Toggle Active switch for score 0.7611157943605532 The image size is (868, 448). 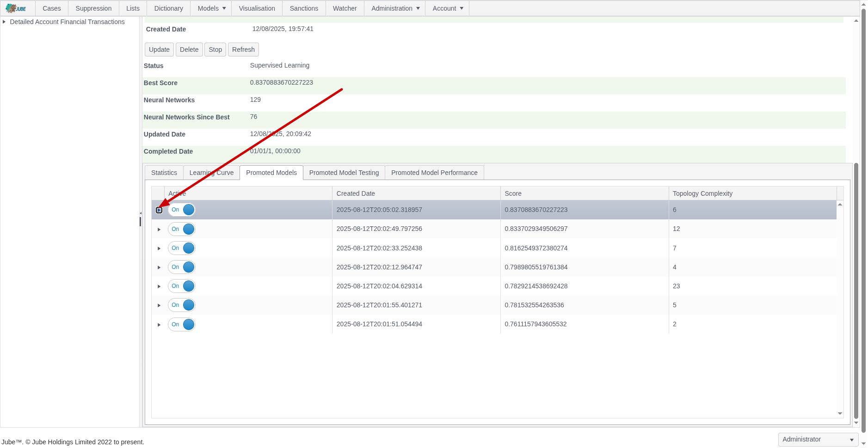pos(182,324)
